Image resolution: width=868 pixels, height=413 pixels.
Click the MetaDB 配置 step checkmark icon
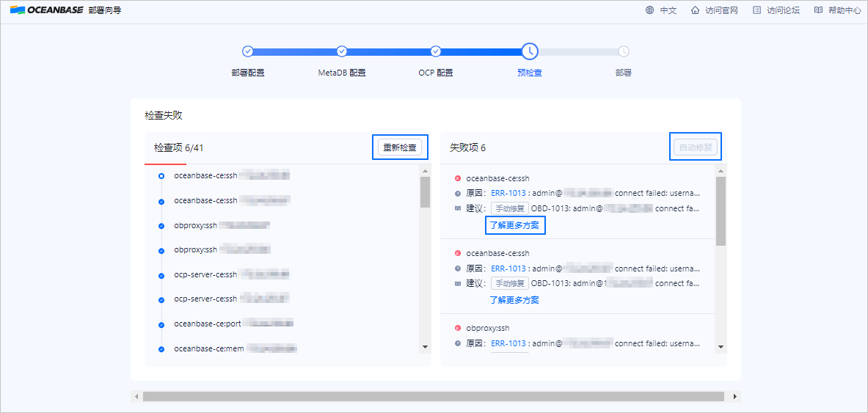point(342,51)
